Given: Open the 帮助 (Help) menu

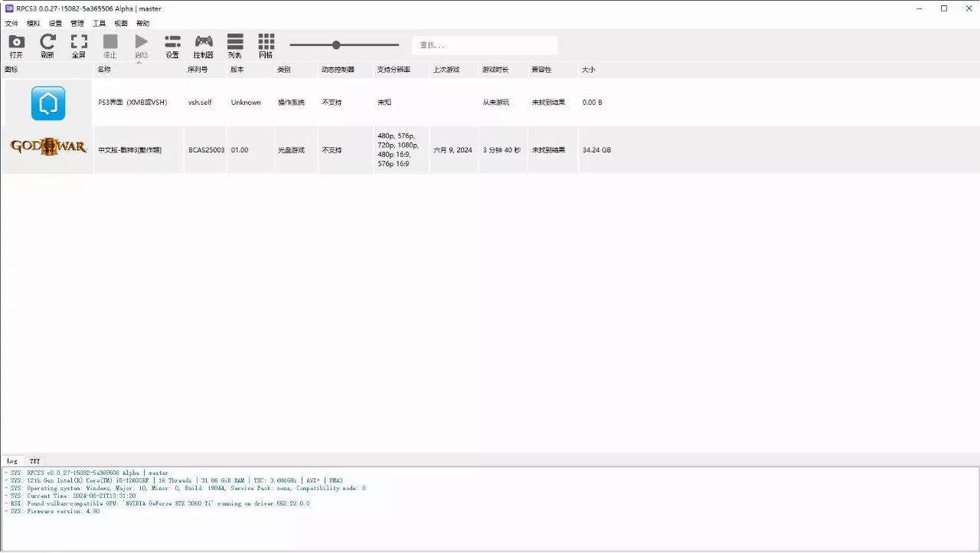Looking at the screenshot, I should click(x=143, y=24).
